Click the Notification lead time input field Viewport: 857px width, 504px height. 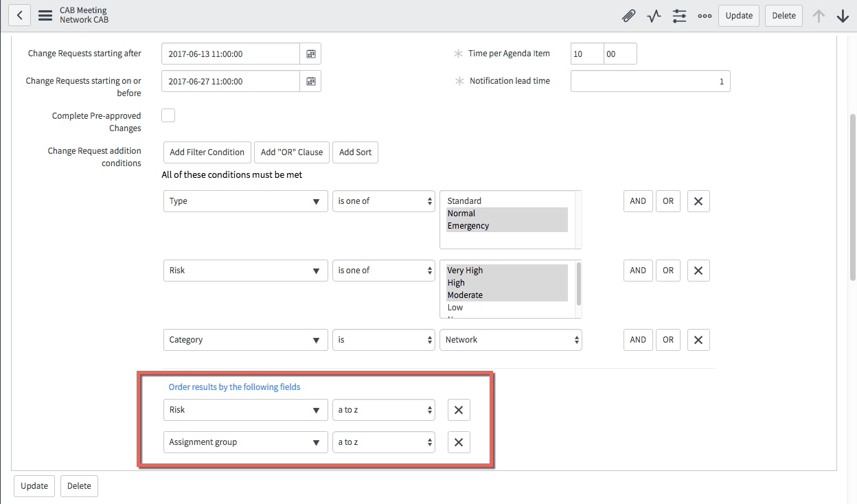[650, 80]
